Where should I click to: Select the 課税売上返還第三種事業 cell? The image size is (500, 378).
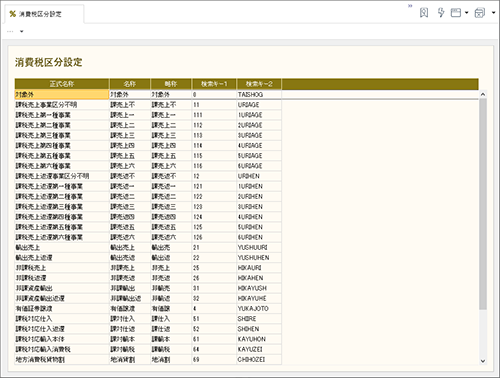coord(62,207)
